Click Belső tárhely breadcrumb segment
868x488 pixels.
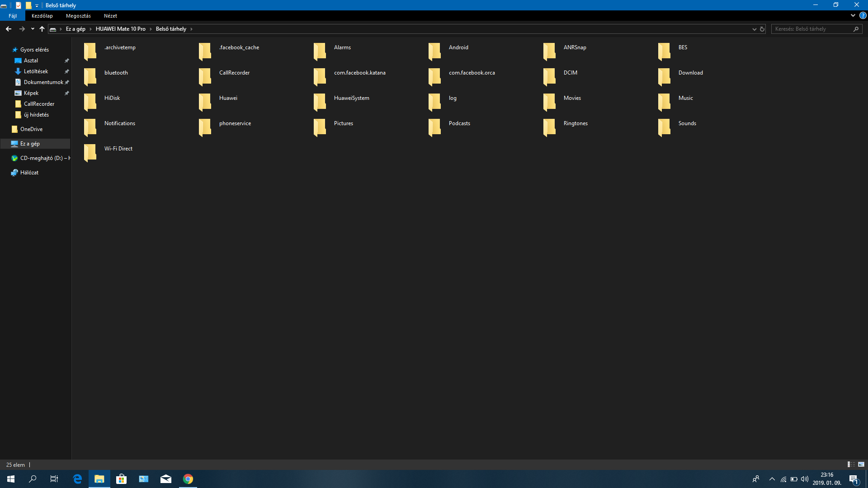(171, 29)
